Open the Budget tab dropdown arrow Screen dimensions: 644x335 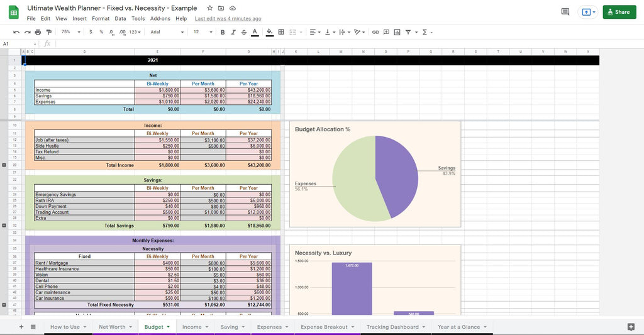(x=168, y=327)
